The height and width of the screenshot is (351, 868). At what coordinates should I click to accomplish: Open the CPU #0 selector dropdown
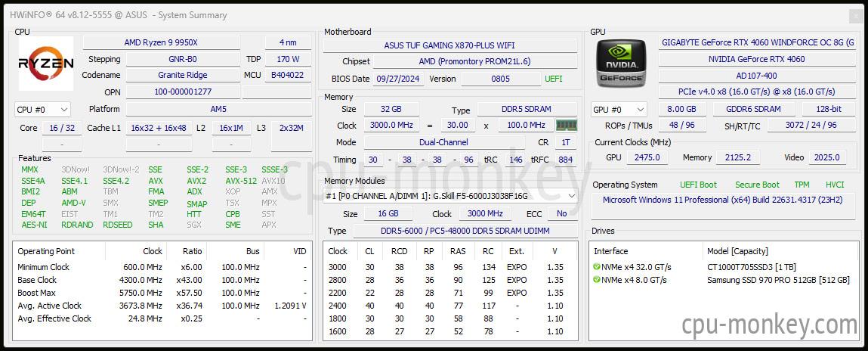pos(42,110)
